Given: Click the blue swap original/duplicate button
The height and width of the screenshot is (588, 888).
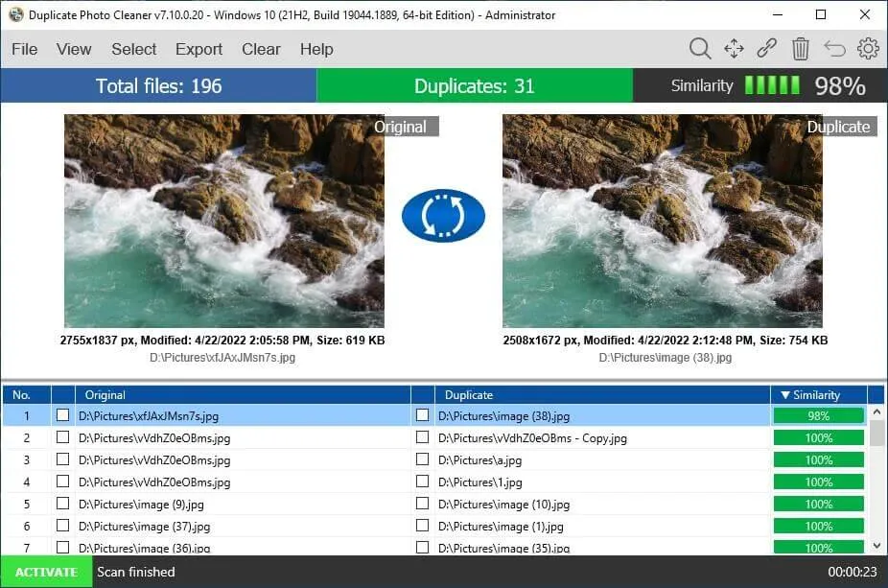Looking at the screenshot, I should pyautogui.click(x=443, y=216).
